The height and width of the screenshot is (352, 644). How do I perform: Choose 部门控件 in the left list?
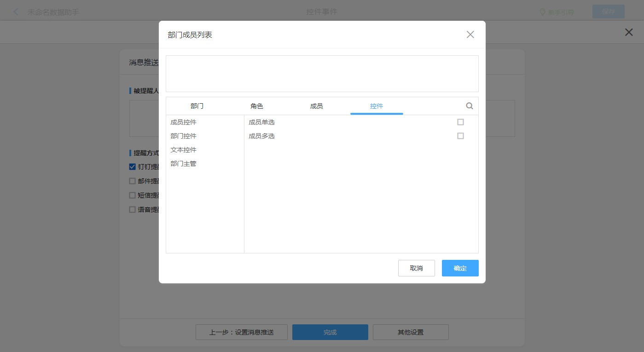tap(183, 136)
